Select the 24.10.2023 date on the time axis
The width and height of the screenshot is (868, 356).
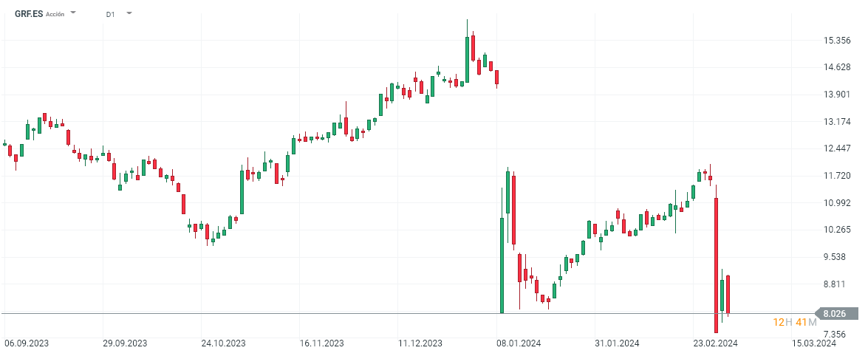[x=224, y=343]
